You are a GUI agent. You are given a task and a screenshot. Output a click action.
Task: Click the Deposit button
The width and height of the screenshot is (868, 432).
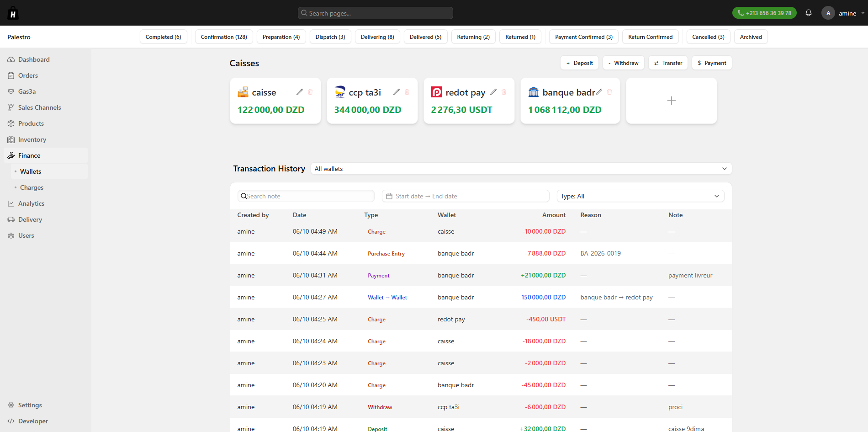[579, 63]
